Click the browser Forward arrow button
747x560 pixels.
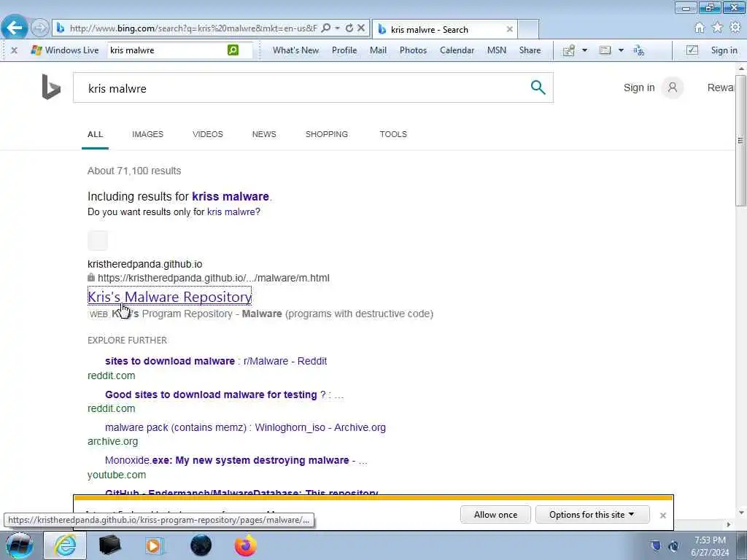pos(40,28)
